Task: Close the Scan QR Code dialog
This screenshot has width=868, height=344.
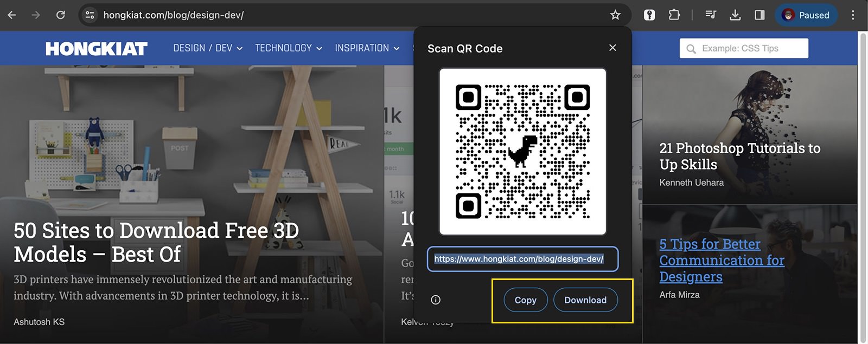Action: pyautogui.click(x=612, y=48)
